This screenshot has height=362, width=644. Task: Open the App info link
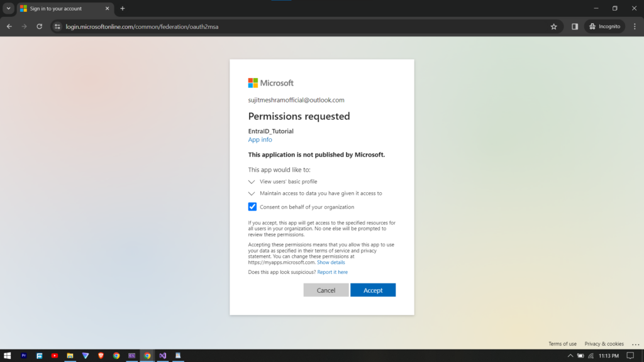pyautogui.click(x=260, y=140)
